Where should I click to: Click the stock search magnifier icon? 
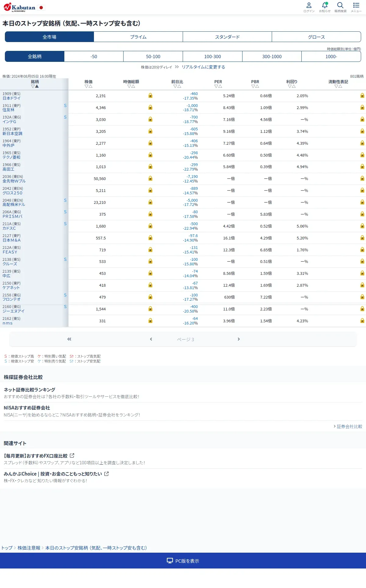[340, 5]
